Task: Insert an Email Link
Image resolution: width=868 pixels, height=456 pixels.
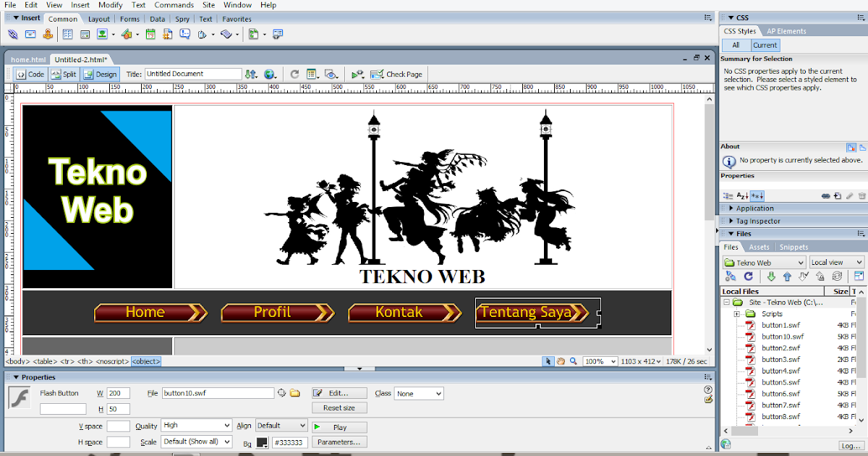Action: tap(30, 34)
